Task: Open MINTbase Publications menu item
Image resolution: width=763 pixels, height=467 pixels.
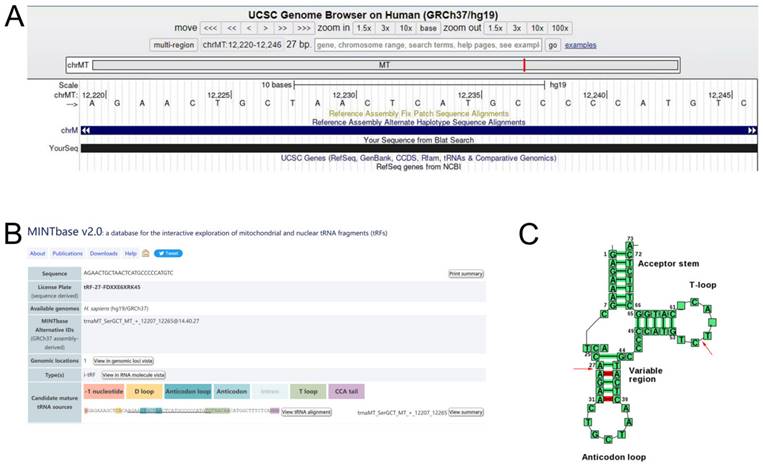Action: 68,253
